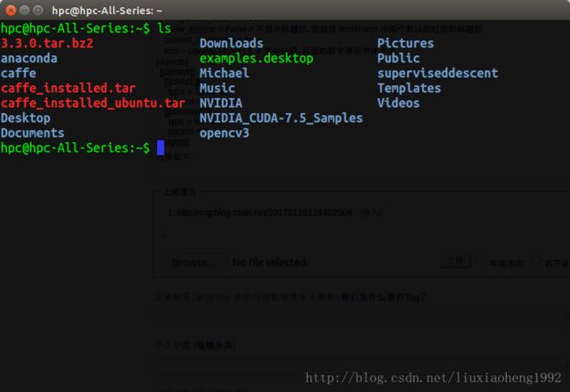Click the Downloads directory name
This screenshot has height=392, width=570.
232,43
